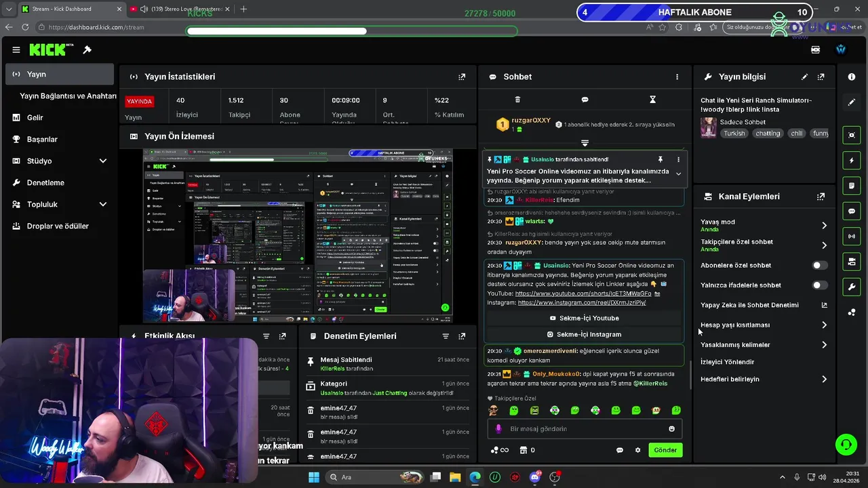Open Yayın Bağlantısı ve Anahtarı page
Viewport: 868px width, 488px height.
68,96
